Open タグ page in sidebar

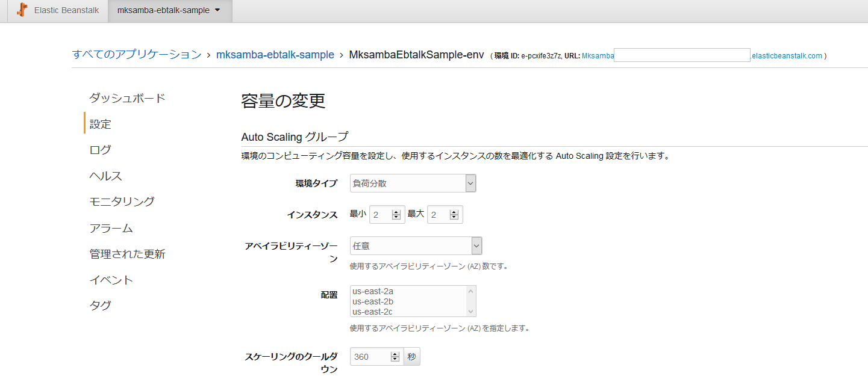pos(100,306)
